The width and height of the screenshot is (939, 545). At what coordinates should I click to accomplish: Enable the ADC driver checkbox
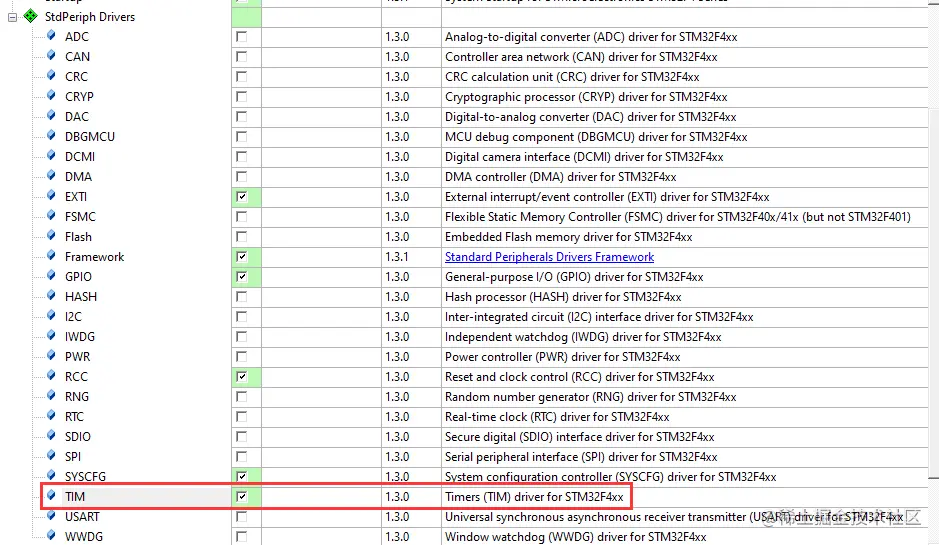pos(241,37)
